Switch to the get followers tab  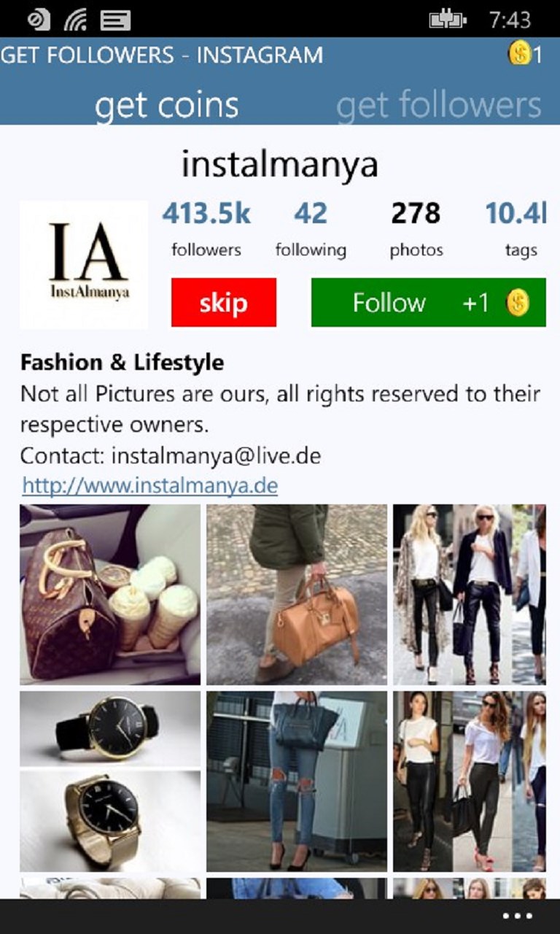pyautogui.click(x=439, y=106)
